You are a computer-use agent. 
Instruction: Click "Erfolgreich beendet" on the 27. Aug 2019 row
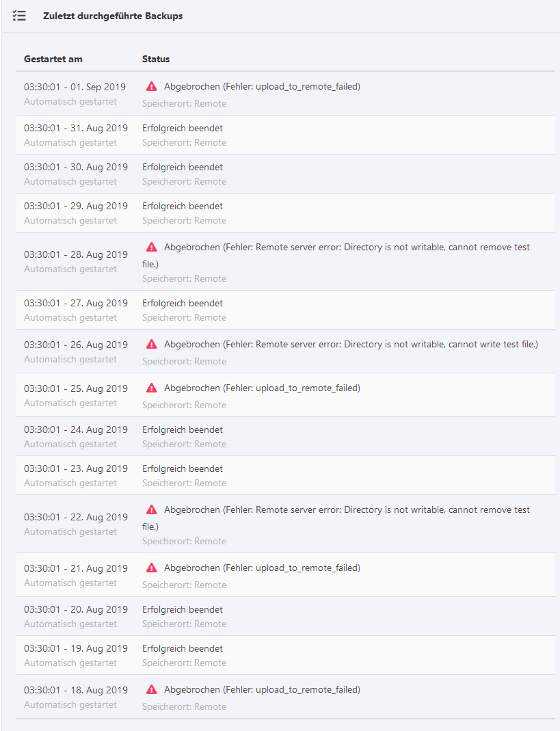[183, 303]
